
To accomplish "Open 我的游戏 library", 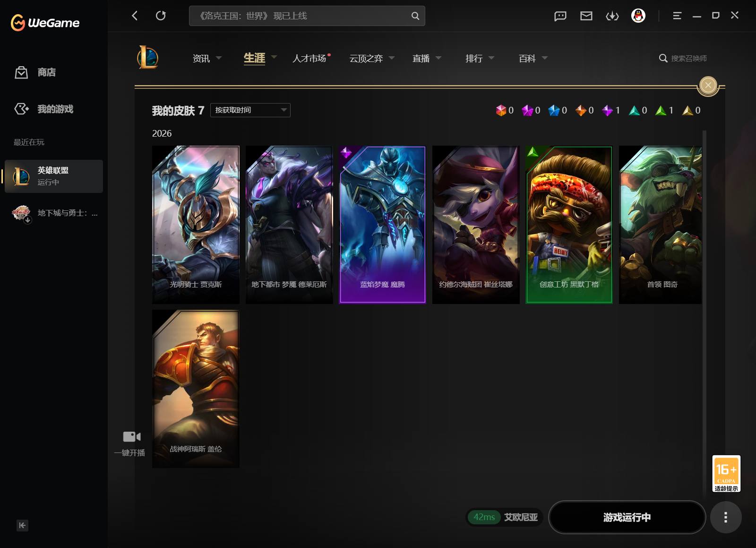I will tap(44, 109).
